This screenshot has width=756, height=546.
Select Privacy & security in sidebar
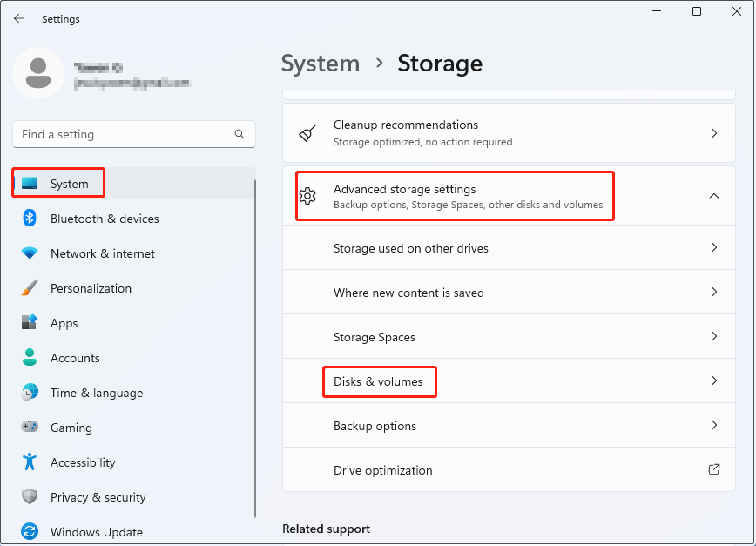click(98, 497)
